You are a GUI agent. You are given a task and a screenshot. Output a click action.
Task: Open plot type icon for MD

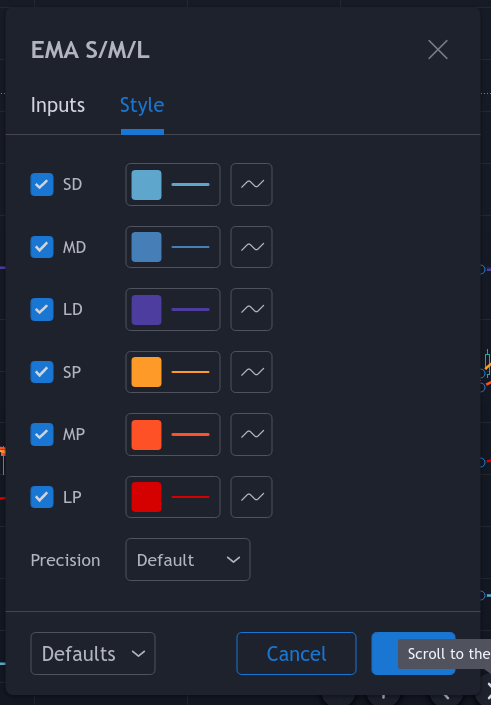[251, 247]
